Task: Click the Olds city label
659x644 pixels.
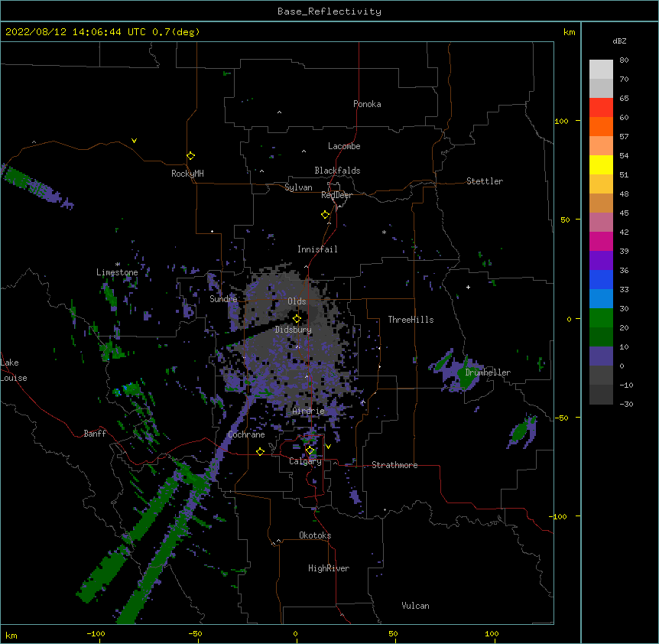Action: point(297,301)
